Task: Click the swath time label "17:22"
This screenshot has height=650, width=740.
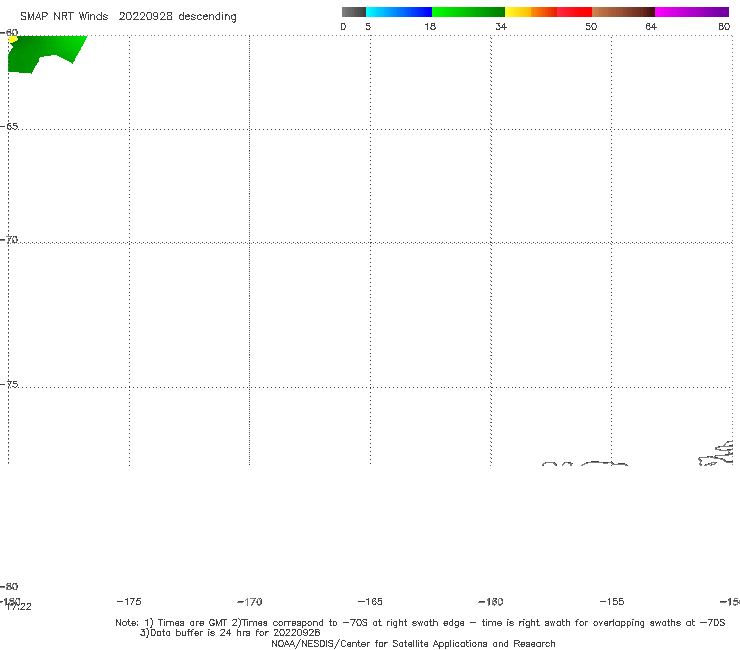Action: pyautogui.click(x=18, y=607)
